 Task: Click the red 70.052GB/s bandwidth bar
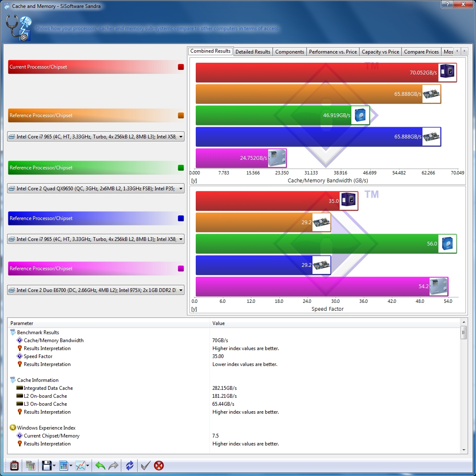[x=326, y=72]
